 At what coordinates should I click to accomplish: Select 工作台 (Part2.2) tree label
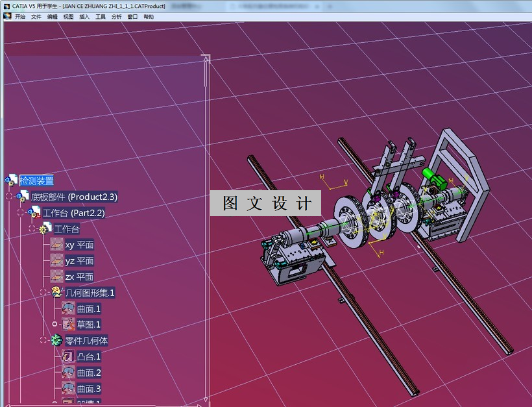pyautogui.click(x=73, y=213)
